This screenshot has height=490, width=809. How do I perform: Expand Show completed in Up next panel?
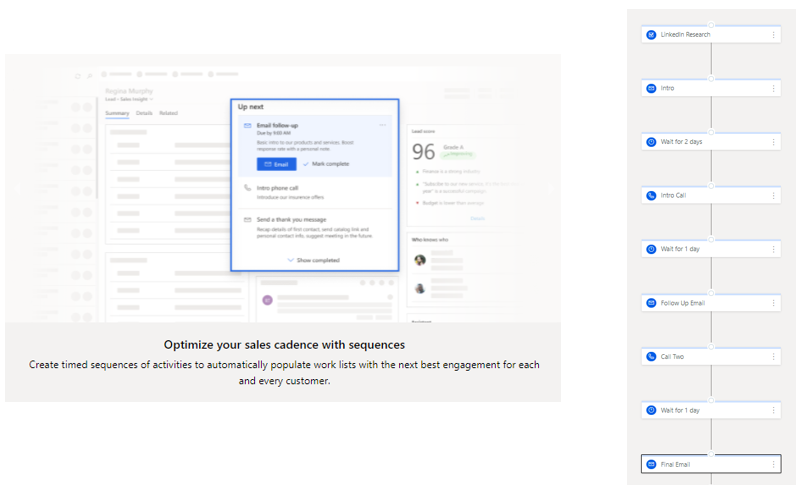[314, 260]
